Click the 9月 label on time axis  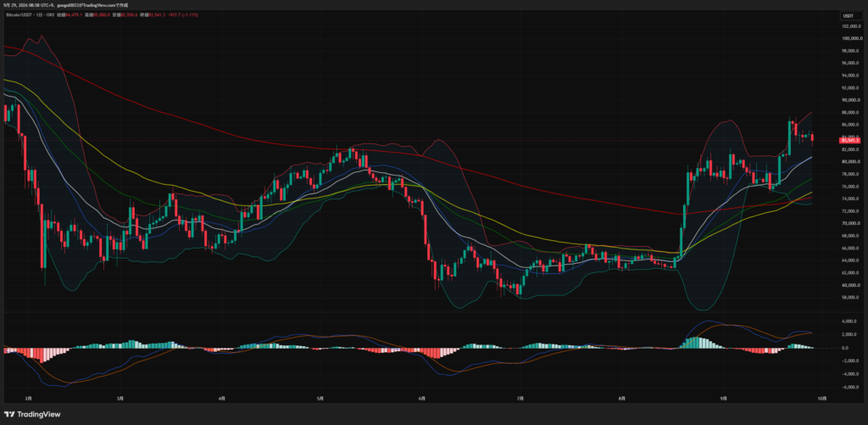[x=724, y=398]
